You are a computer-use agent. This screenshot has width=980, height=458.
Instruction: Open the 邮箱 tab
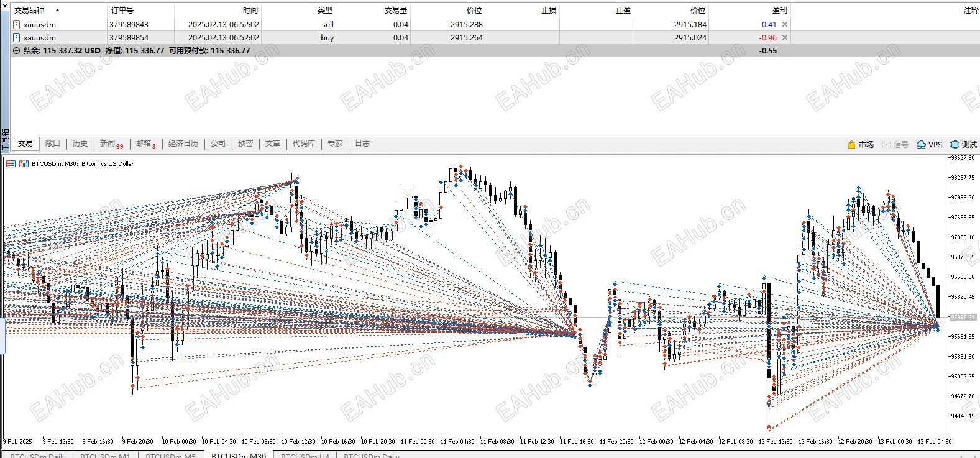click(x=146, y=144)
